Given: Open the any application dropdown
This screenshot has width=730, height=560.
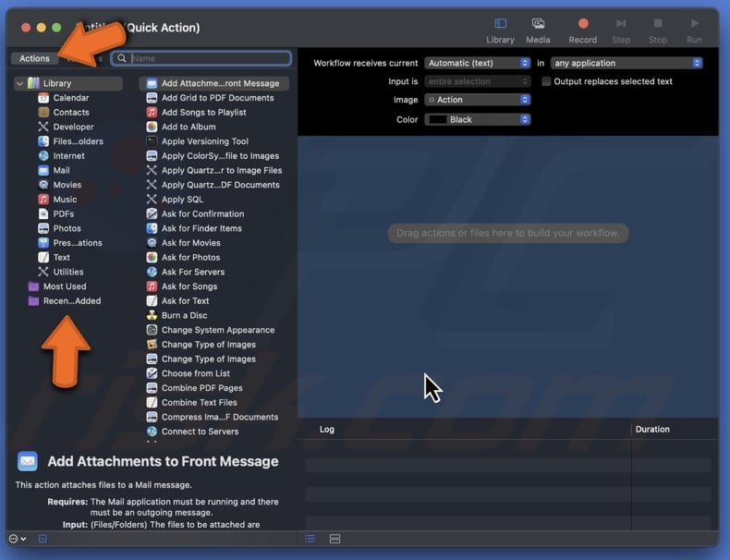Looking at the screenshot, I should pyautogui.click(x=627, y=63).
